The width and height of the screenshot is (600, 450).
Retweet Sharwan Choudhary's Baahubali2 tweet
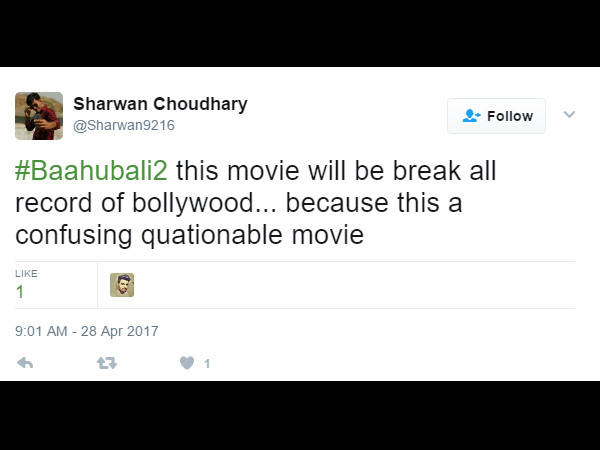[107, 363]
